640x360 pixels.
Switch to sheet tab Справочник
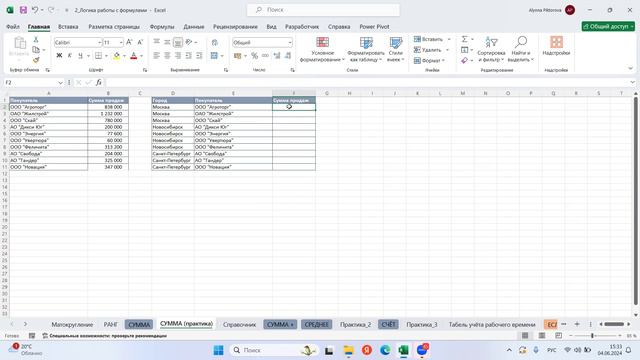click(240, 324)
